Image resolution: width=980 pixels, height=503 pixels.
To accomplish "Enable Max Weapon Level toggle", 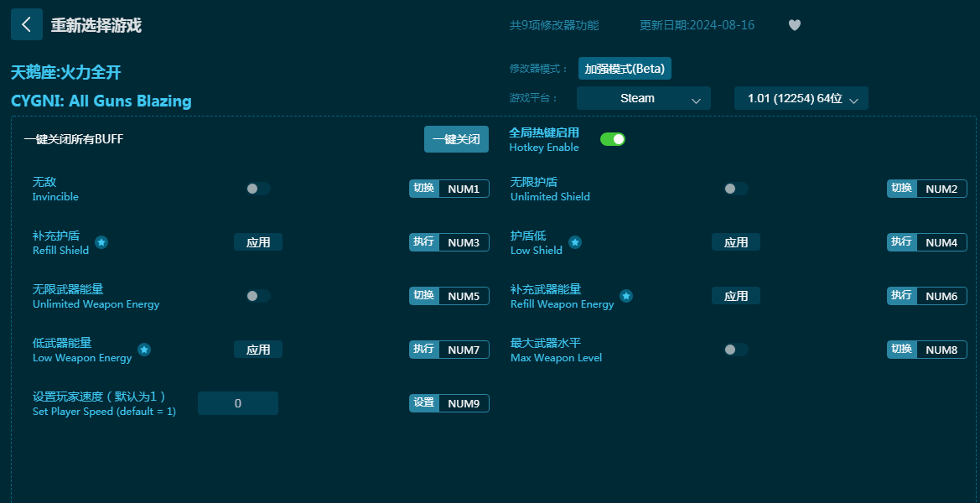I will (735, 350).
